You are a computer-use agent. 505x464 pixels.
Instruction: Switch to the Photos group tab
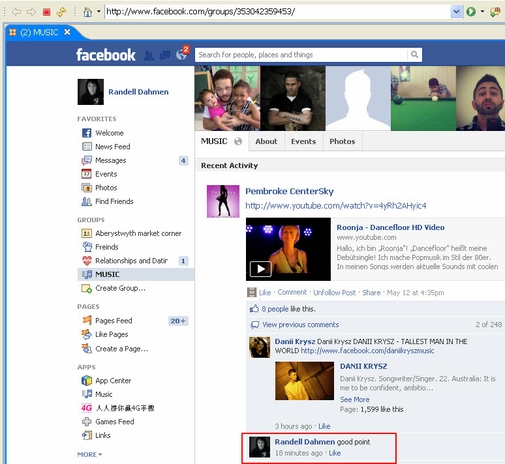pos(342,141)
